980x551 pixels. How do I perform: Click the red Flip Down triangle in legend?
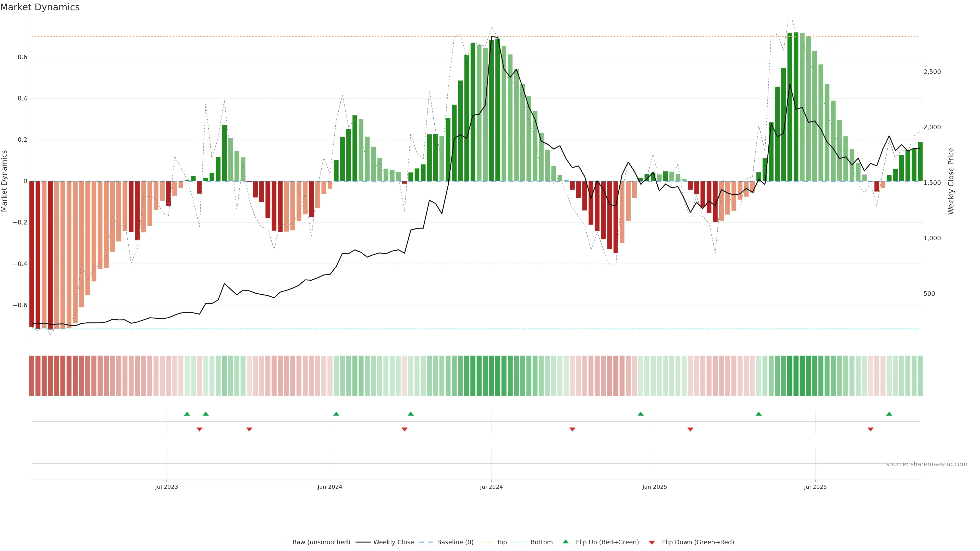[x=652, y=542]
